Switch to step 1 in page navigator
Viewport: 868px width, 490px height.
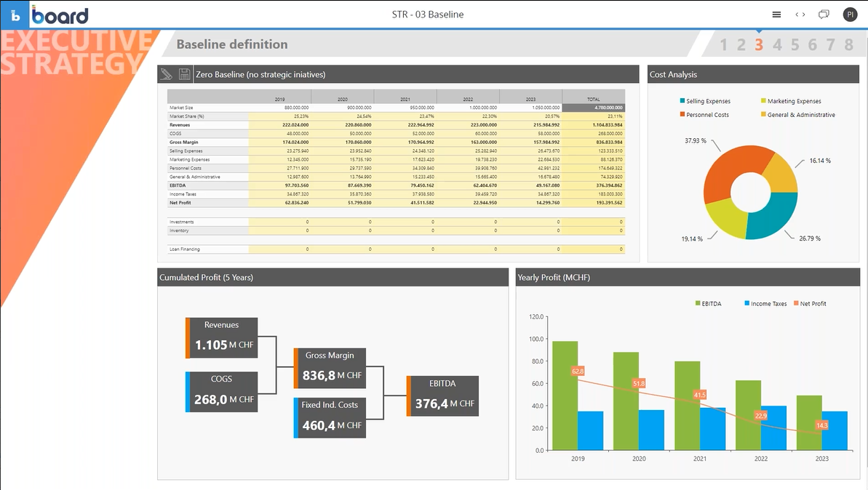tap(723, 45)
